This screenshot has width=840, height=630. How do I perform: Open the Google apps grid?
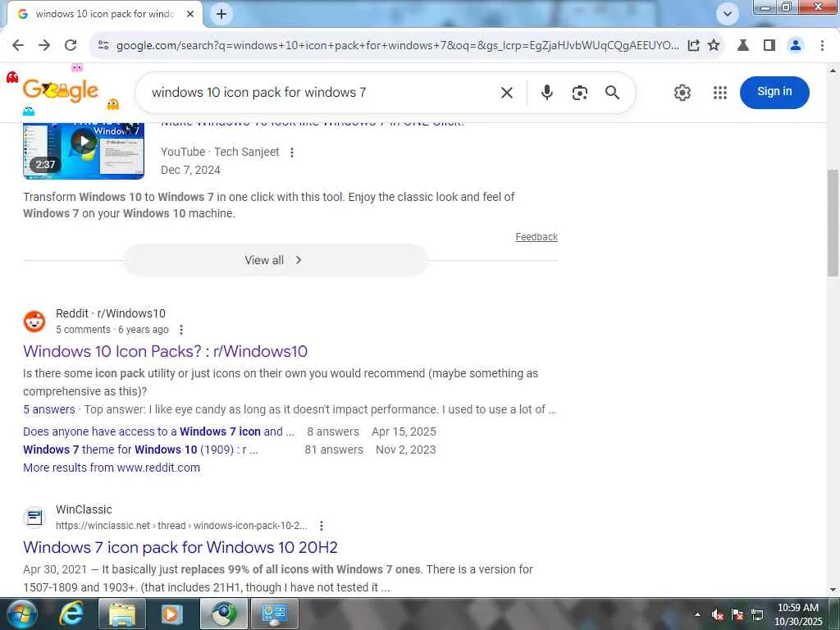coord(720,93)
